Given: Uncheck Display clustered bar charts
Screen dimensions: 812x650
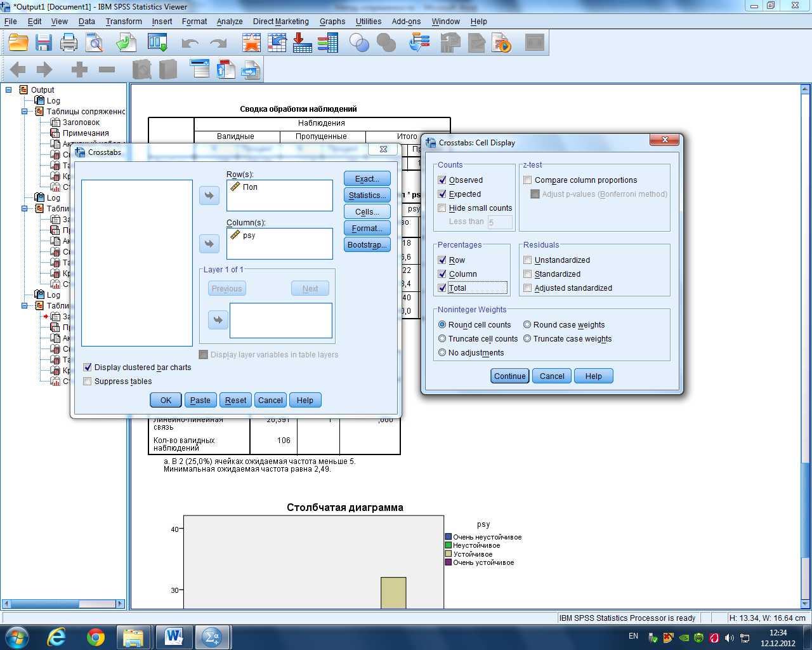Looking at the screenshot, I should coord(88,368).
